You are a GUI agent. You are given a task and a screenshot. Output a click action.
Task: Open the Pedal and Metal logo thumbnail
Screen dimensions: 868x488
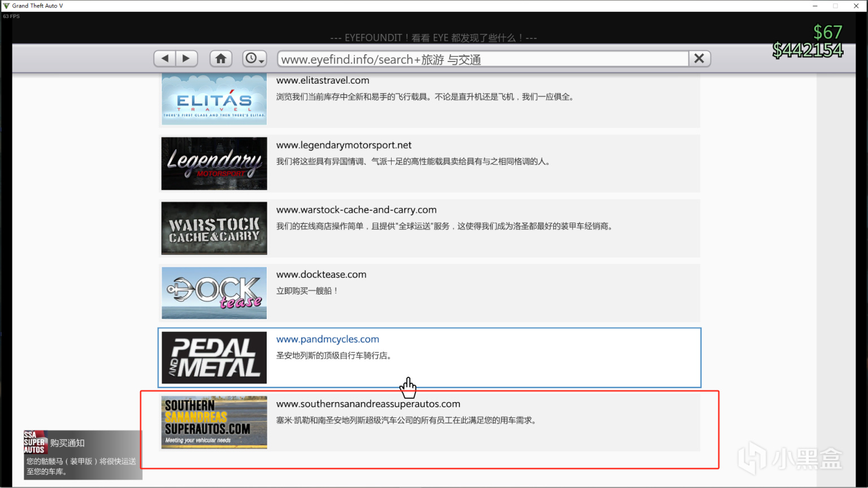click(214, 358)
